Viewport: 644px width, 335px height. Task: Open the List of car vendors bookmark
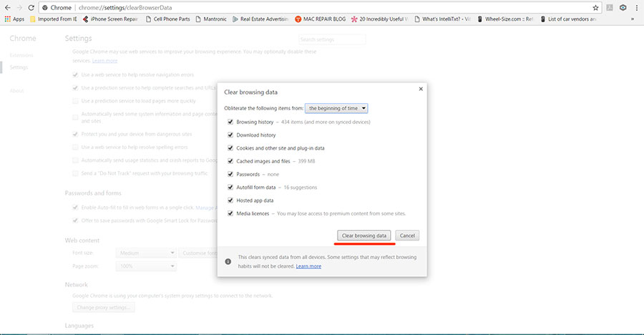point(568,19)
